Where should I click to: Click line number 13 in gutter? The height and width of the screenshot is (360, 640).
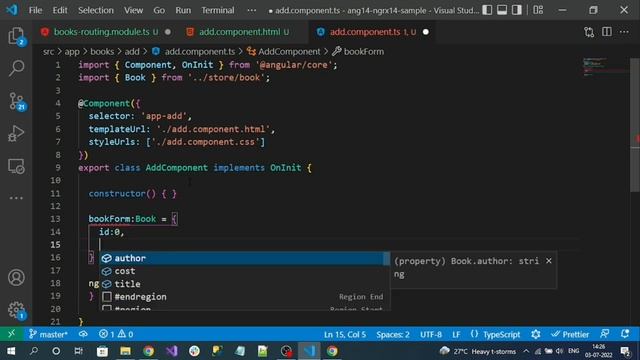tap(56, 219)
